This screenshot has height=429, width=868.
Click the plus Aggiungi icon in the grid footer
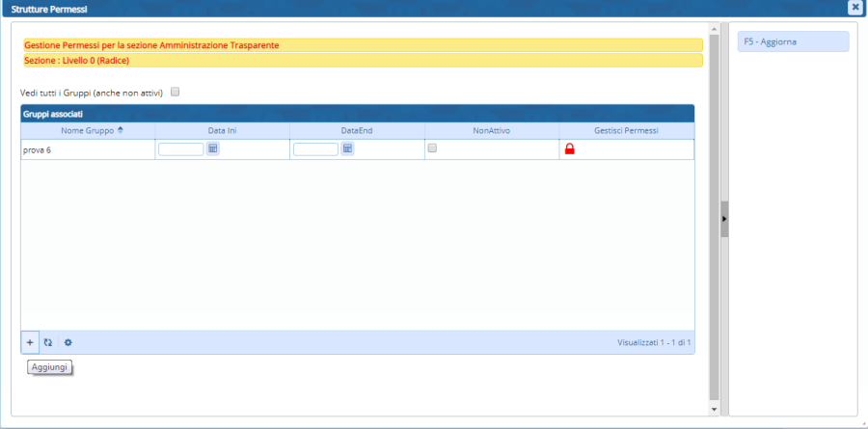pyautogui.click(x=30, y=342)
